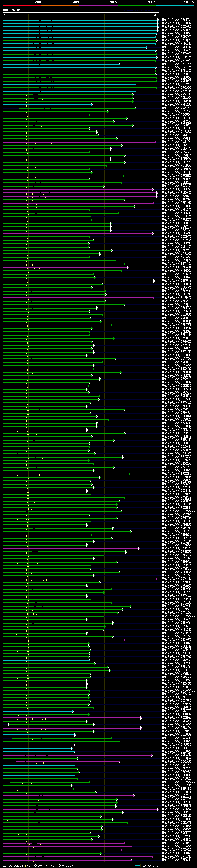Select label UniRef100_C6T7S0
Screen dimensions: 197x868
click(176, 785)
